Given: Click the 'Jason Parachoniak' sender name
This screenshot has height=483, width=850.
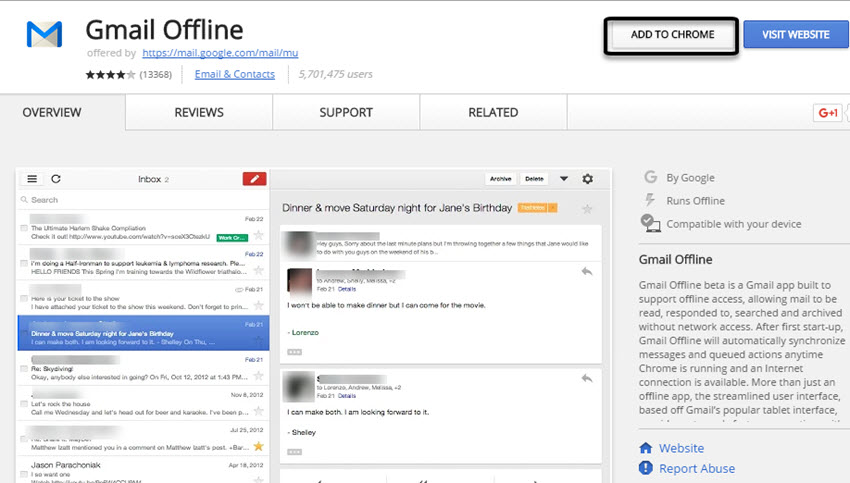Looking at the screenshot, I should (x=66, y=465).
